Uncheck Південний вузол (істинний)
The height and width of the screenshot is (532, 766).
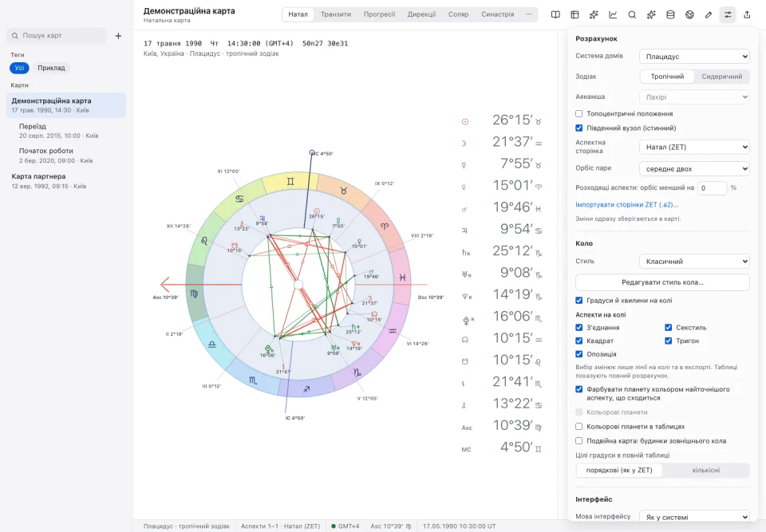pos(579,128)
